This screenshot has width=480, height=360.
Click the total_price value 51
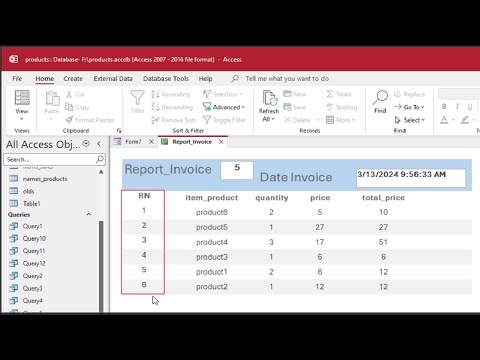point(383,242)
